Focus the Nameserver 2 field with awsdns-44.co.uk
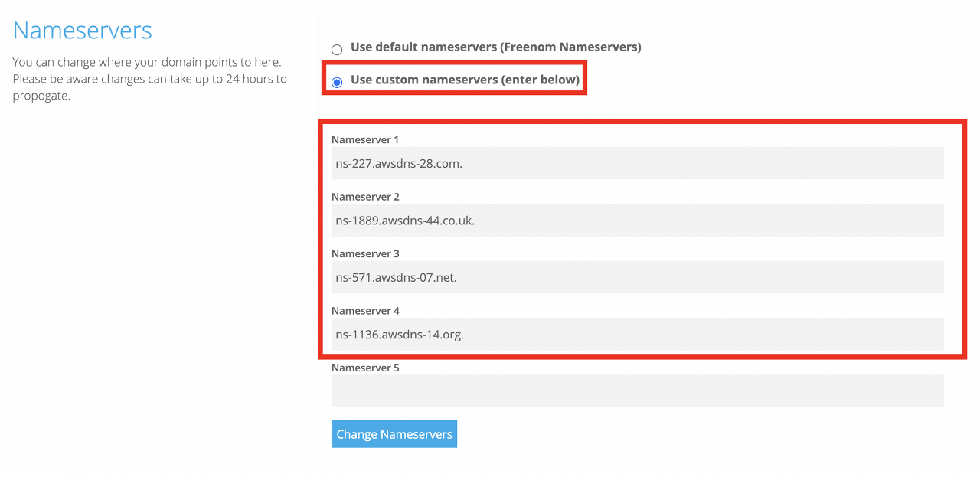Viewport: 980px width, 477px height. (x=637, y=221)
